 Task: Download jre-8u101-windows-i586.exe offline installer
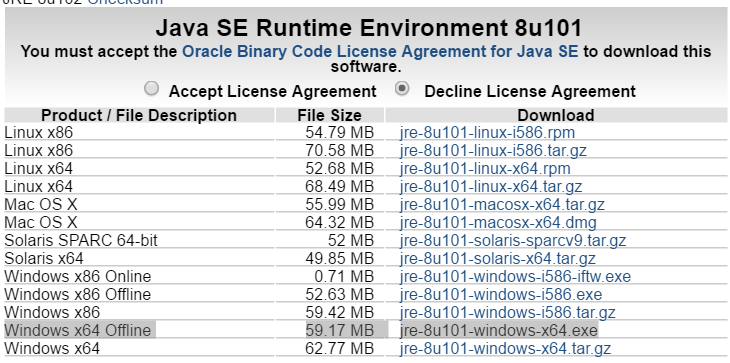(500, 295)
